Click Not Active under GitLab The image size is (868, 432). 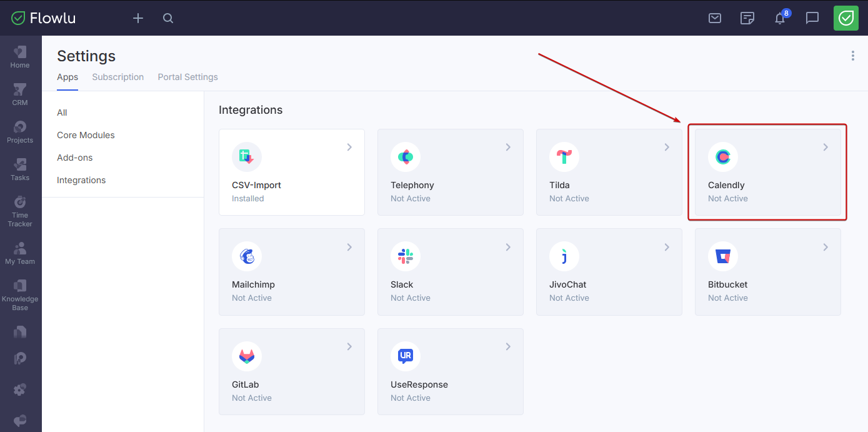[252, 398]
